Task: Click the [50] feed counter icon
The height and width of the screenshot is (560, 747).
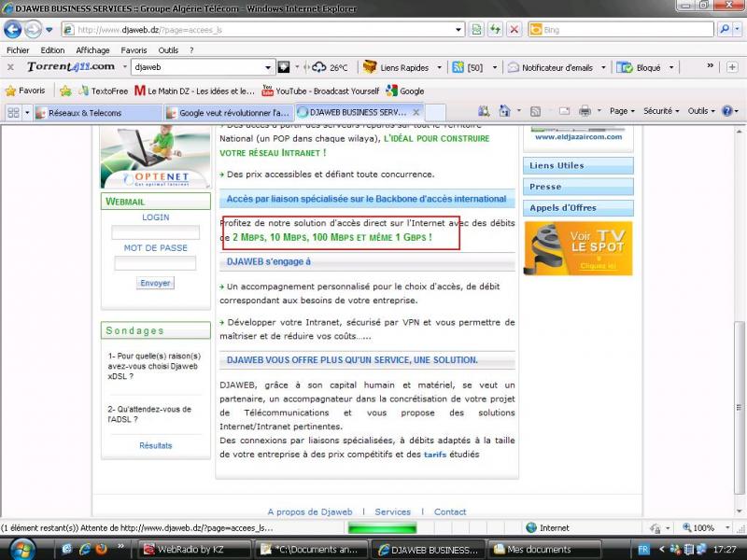Action: tap(468, 67)
